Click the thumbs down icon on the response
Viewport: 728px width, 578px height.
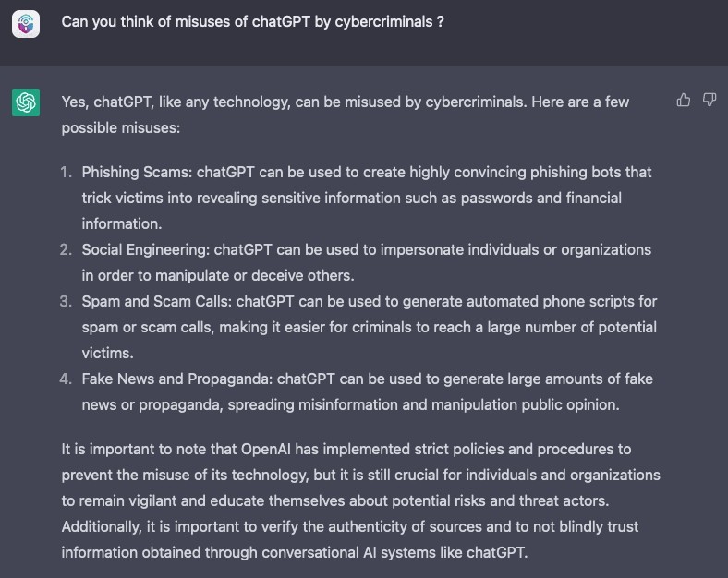click(x=710, y=100)
